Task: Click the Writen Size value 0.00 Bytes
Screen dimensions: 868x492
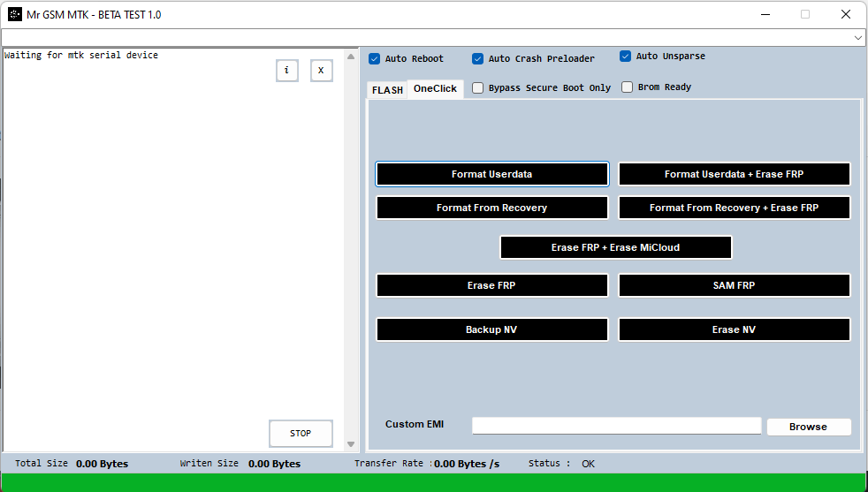Action: point(275,464)
